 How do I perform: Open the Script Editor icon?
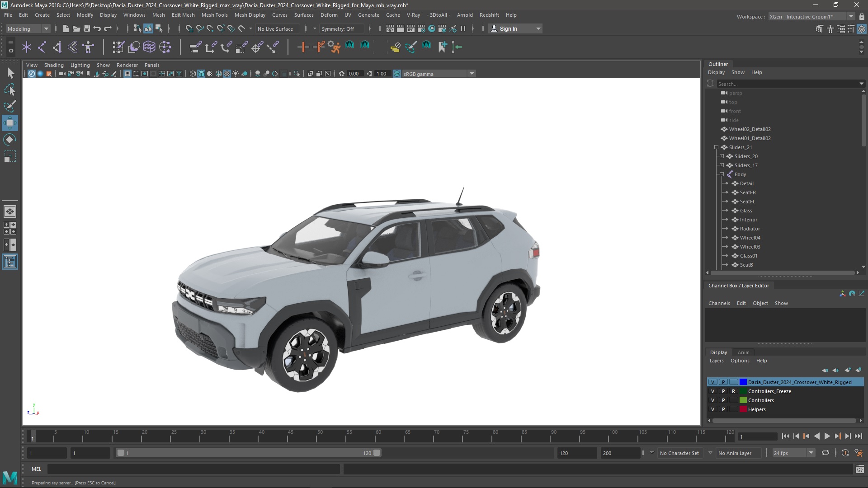(x=860, y=469)
